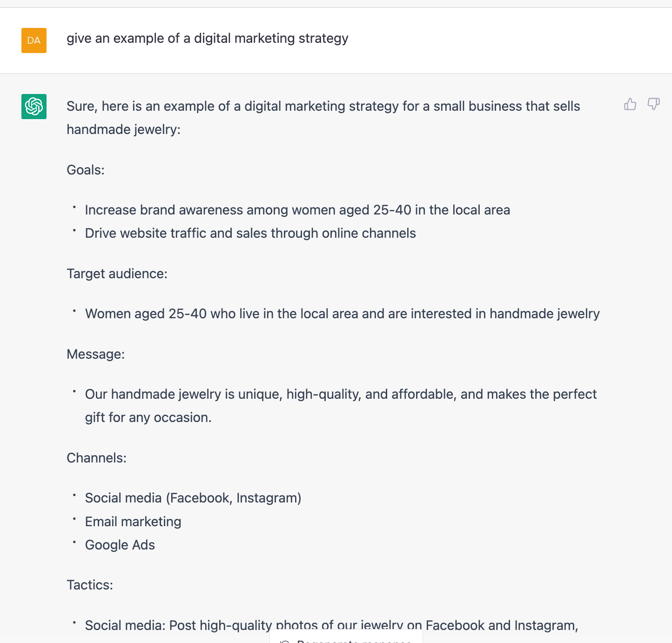Click the "Our handmade jewelry is unique" bullet

click(x=340, y=395)
